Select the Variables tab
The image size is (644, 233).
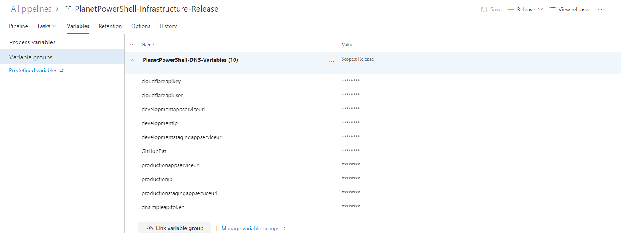(78, 26)
